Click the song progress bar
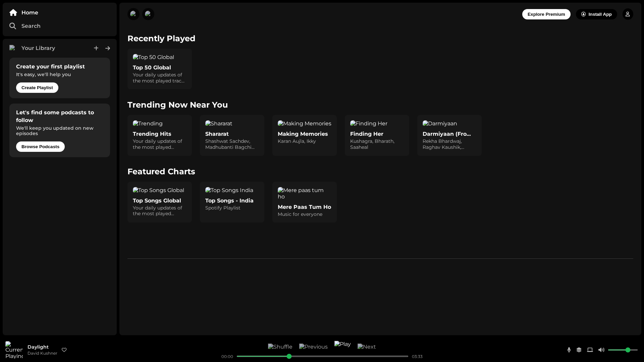The width and height of the screenshot is (644, 362). coord(322,356)
